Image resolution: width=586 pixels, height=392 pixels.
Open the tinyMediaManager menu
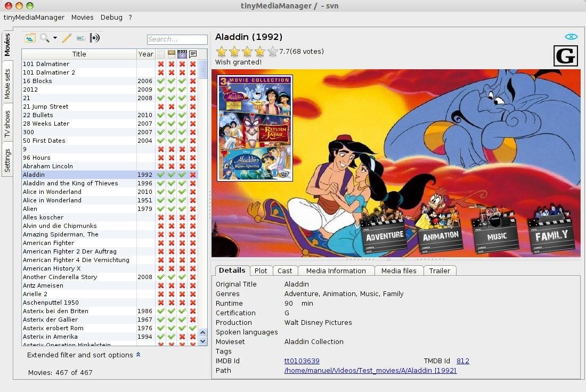point(34,17)
